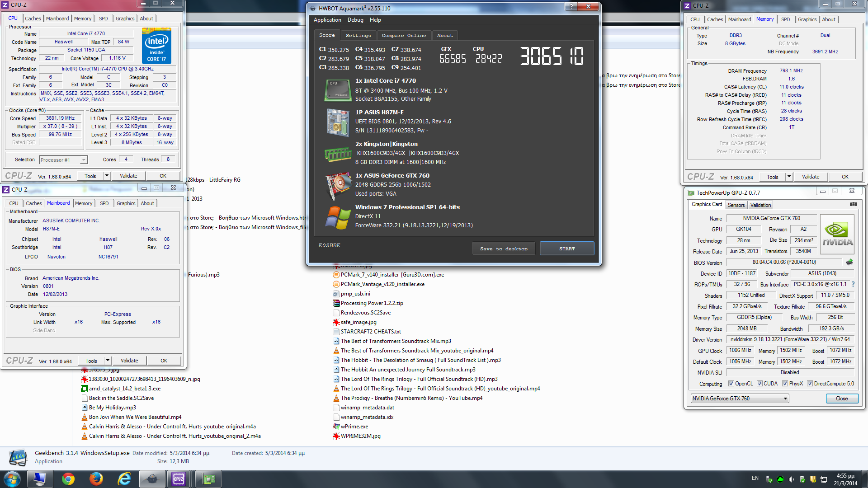This screenshot has height=488, width=868.
Task: Open the Windows Start menu orb
Action: click(x=12, y=479)
